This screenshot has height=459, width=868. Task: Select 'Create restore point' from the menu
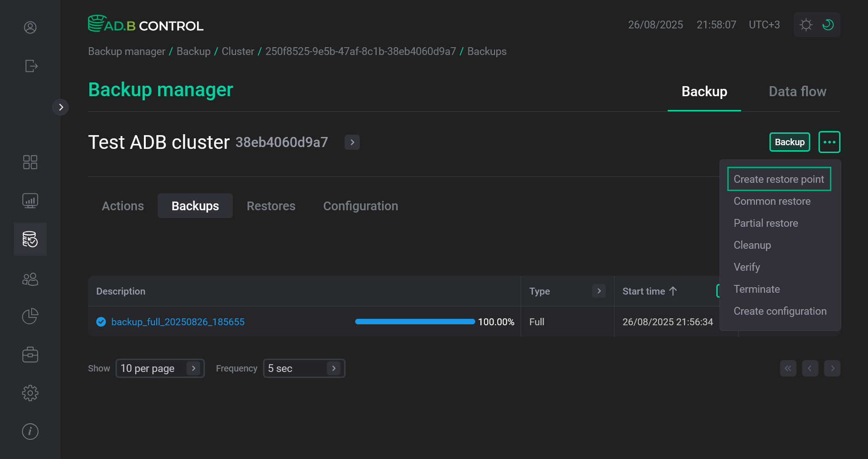click(x=779, y=179)
